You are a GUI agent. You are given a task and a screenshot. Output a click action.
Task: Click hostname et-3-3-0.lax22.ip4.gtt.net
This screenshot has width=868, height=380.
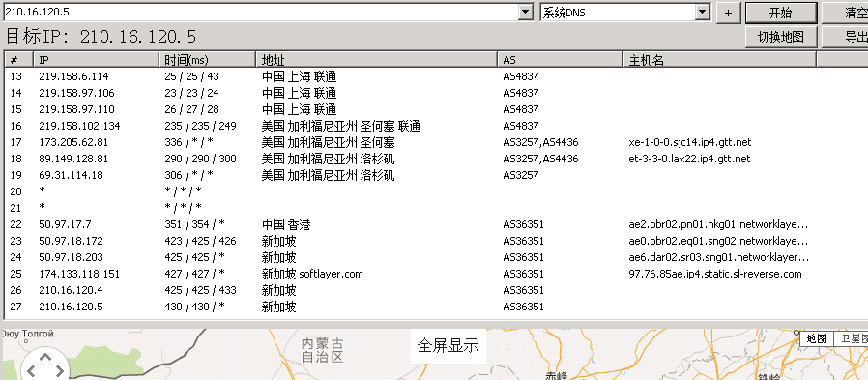coord(689,159)
